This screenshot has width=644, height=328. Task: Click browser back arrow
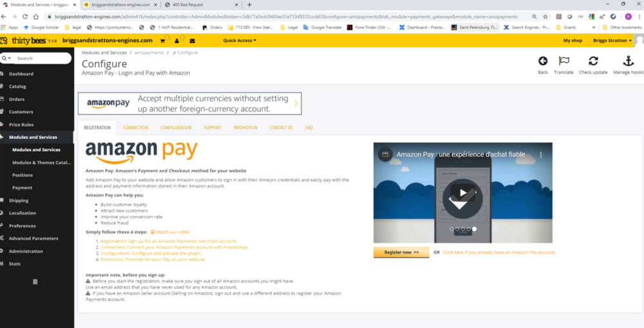4,17
